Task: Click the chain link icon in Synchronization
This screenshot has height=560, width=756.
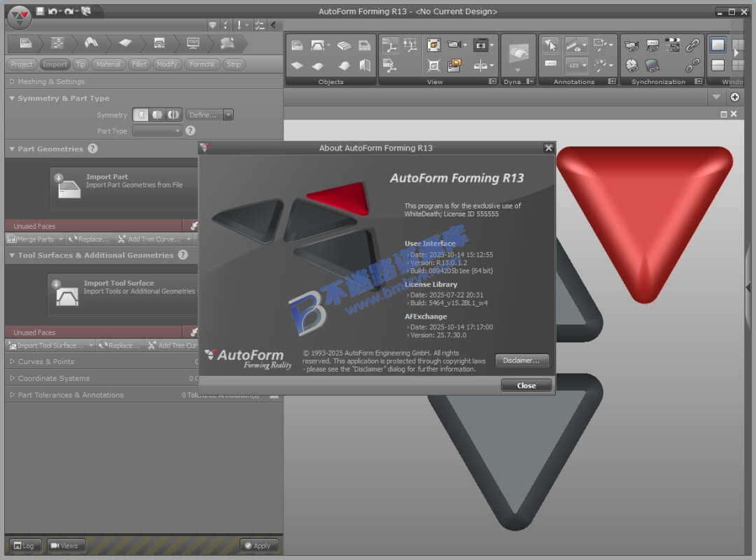Action: [x=692, y=45]
